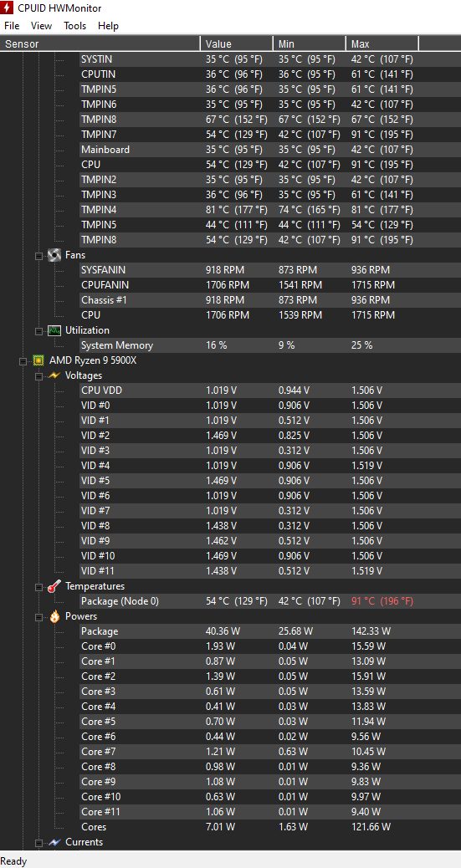The image size is (461, 868).
Task: Click the fan icon beside Fans
Action: click(54, 255)
